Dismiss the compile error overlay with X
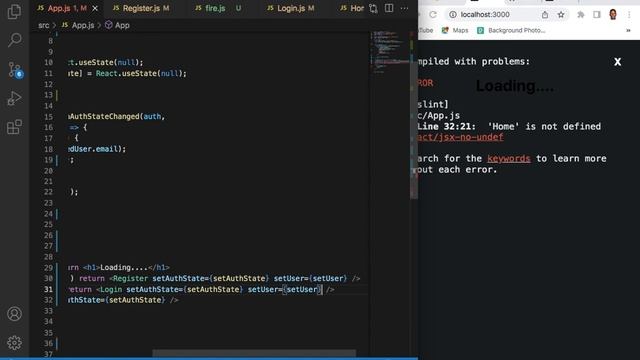The height and width of the screenshot is (360, 640). 618,62
